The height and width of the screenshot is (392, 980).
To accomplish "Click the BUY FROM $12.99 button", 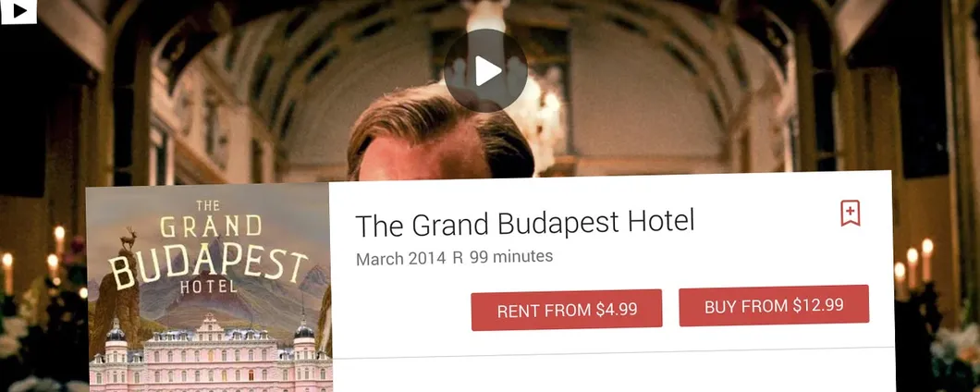I will pos(774,306).
